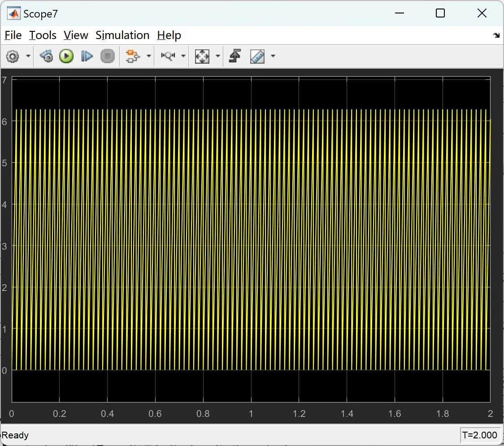The height and width of the screenshot is (446, 504).
Task: Close the Scope7 window
Action: coord(482,13)
